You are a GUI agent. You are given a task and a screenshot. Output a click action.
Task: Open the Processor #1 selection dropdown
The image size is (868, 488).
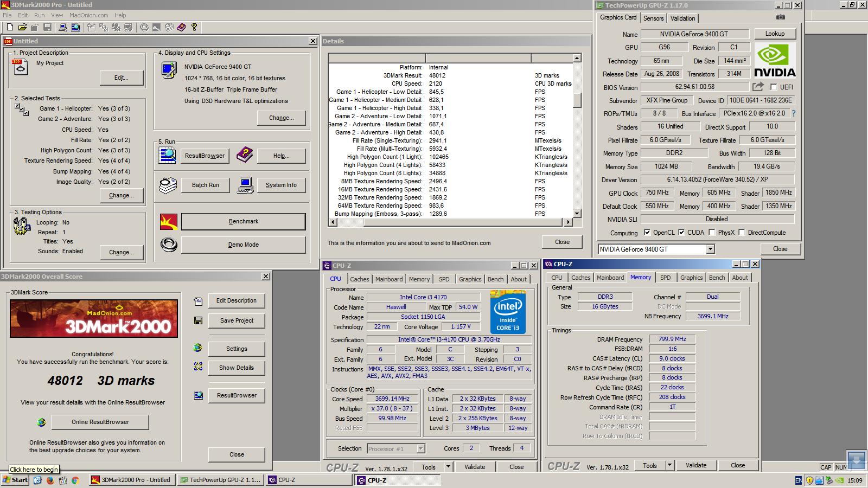click(x=420, y=448)
